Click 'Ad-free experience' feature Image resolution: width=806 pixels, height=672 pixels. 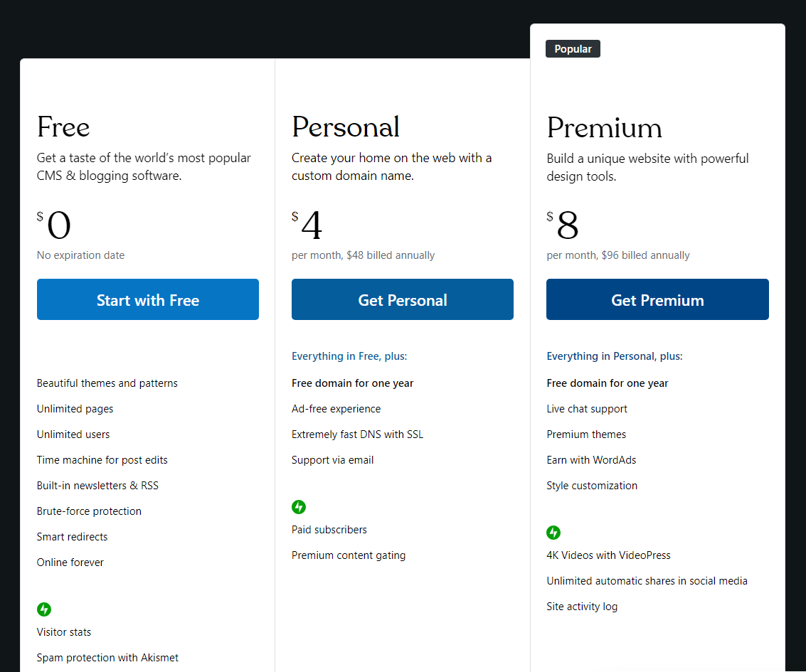click(x=336, y=409)
